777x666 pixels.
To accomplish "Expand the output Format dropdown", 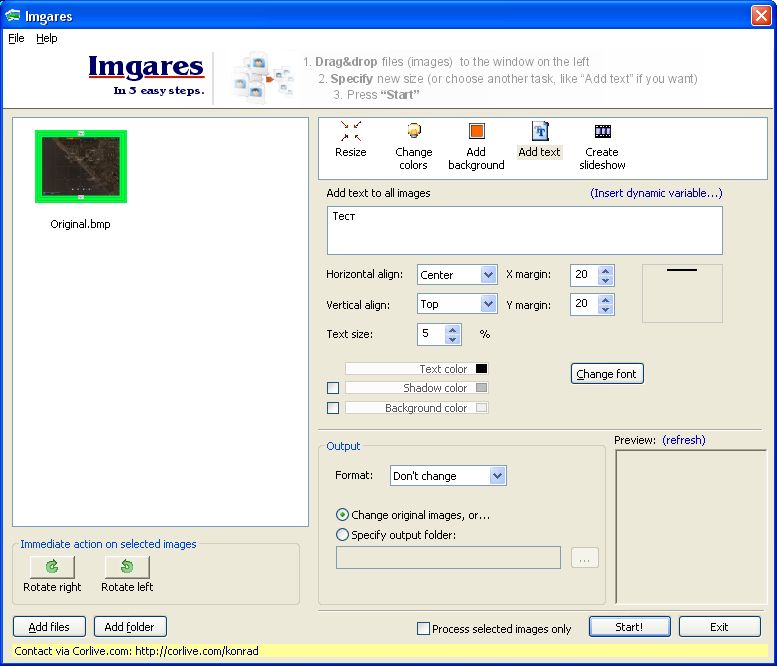I will click(x=498, y=476).
